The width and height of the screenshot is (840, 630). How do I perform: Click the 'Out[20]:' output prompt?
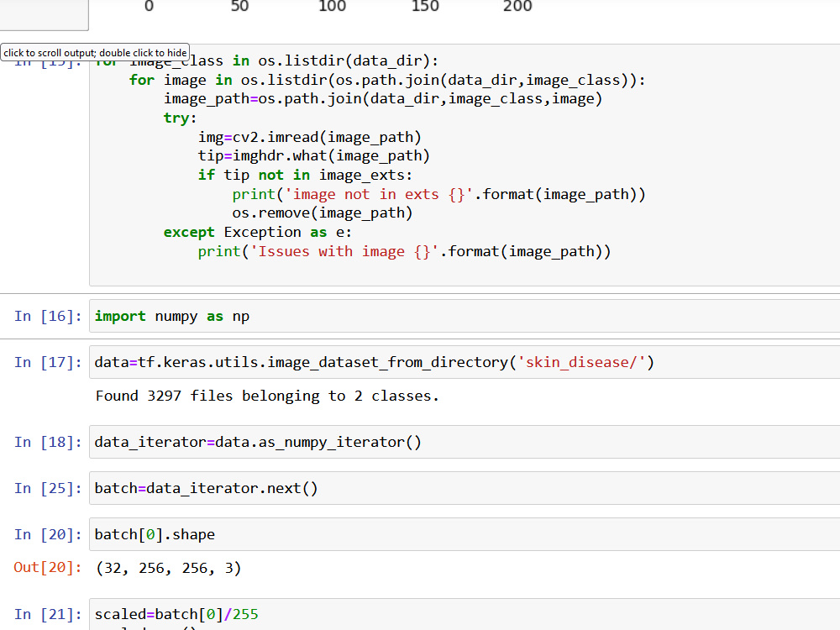(48, 567)
